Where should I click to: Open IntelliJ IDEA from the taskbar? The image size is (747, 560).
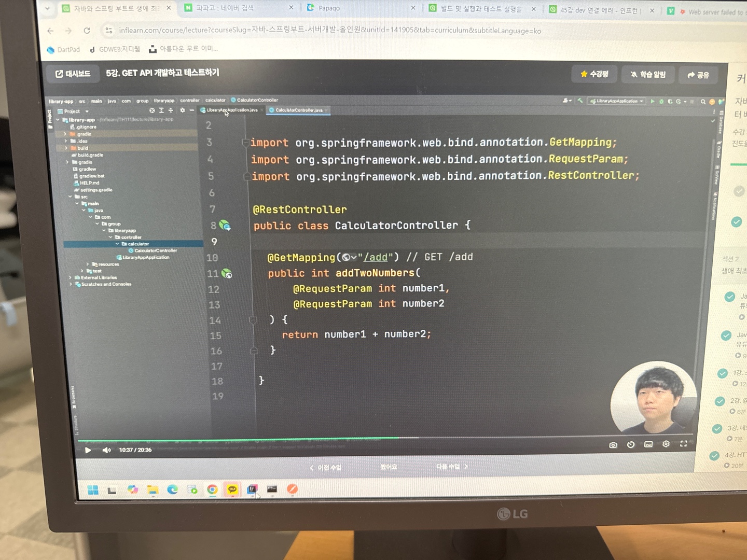click(x=252, y=489)
